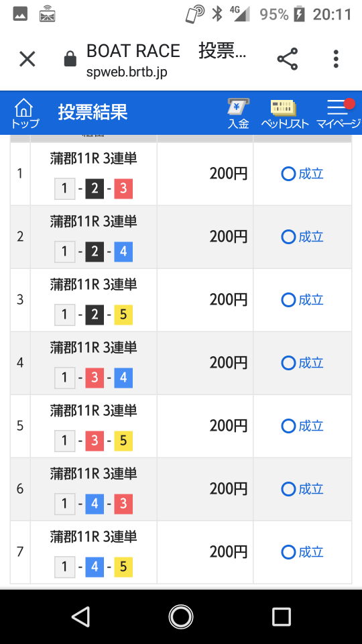362x644 pixels.
Task: Open the マイページ hamburger menu
Action: pos(338,113)
